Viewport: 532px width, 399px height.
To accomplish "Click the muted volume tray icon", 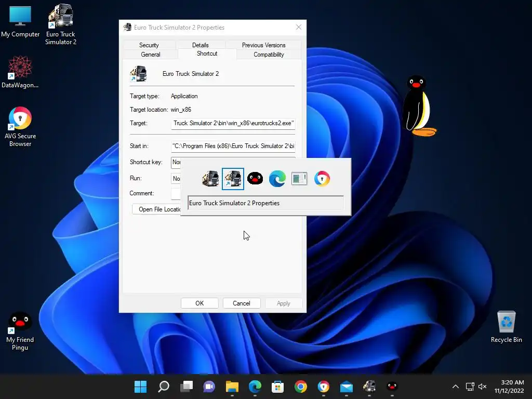I will click(x=482, y=387).
